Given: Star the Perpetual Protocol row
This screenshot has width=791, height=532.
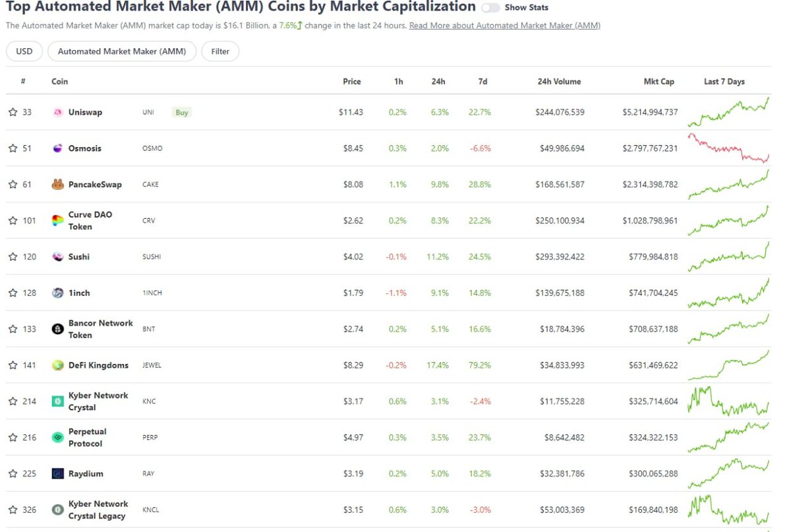Looking at the screenshot, I should pyautogui.click(x=13, y=438).
